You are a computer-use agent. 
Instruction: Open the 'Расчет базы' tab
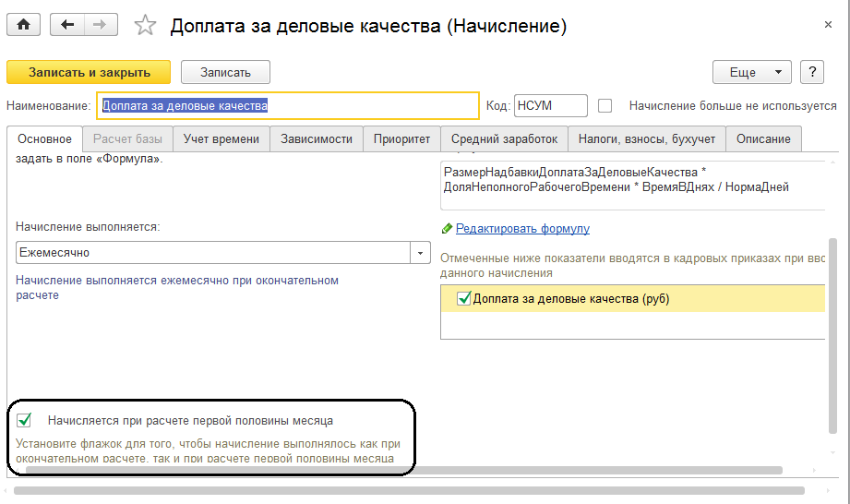(x=127, y=139)
